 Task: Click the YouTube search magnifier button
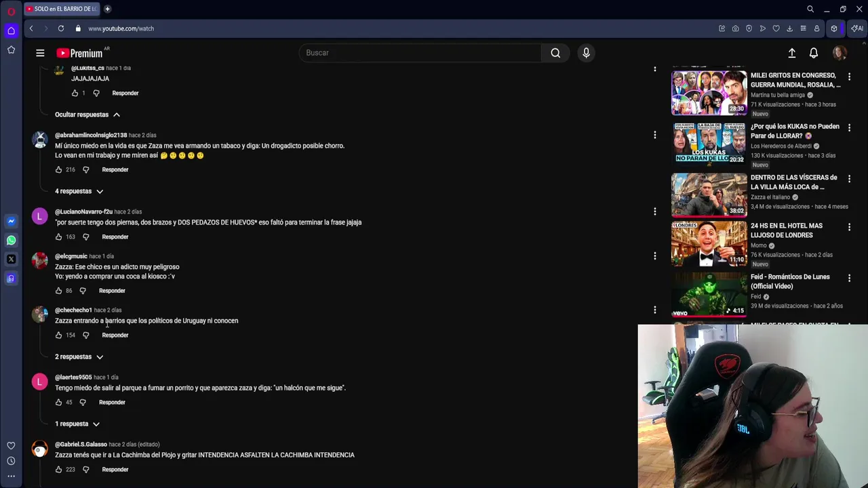pyautogui.click(x=555, y=53)
